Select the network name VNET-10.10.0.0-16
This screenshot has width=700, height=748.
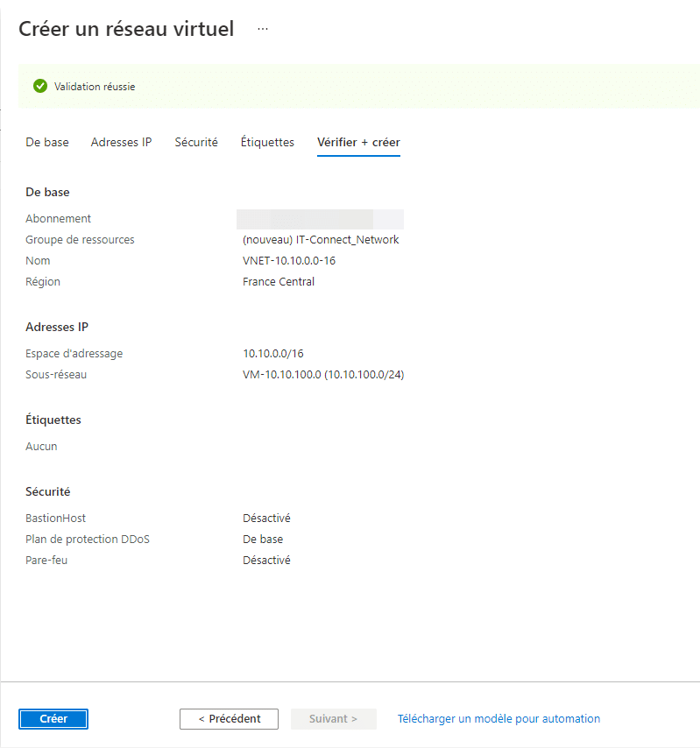pos(290,261)
